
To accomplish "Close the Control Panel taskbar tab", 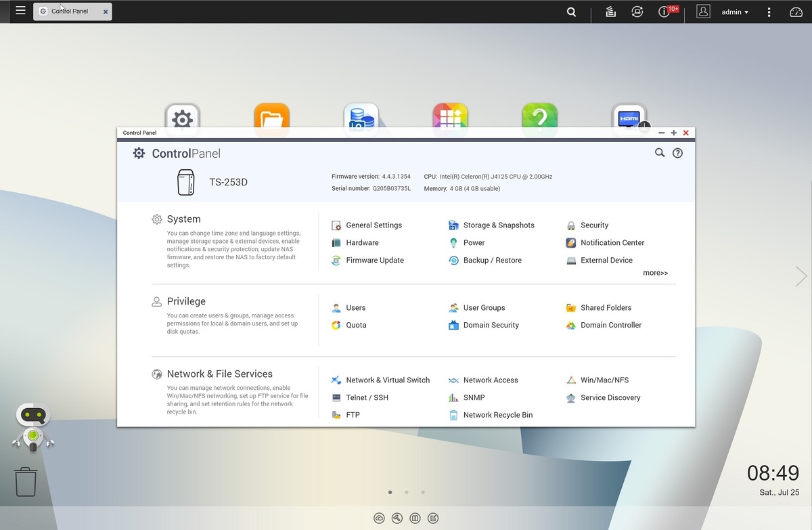I will pyautogui.click(x=105, y=12).
